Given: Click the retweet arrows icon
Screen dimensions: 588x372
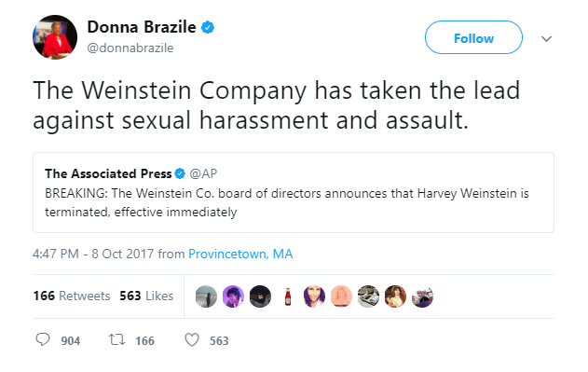Looking at the screenshot, I should click(116, 339).
